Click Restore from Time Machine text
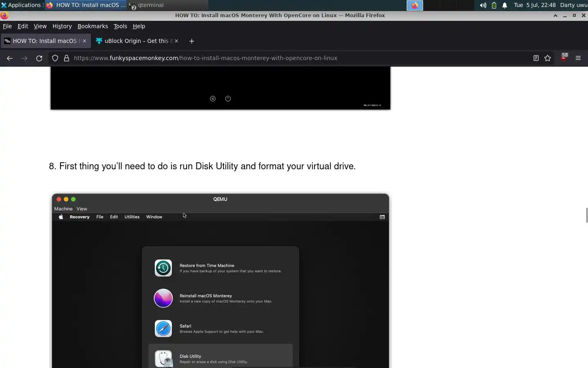 point(207,265)
